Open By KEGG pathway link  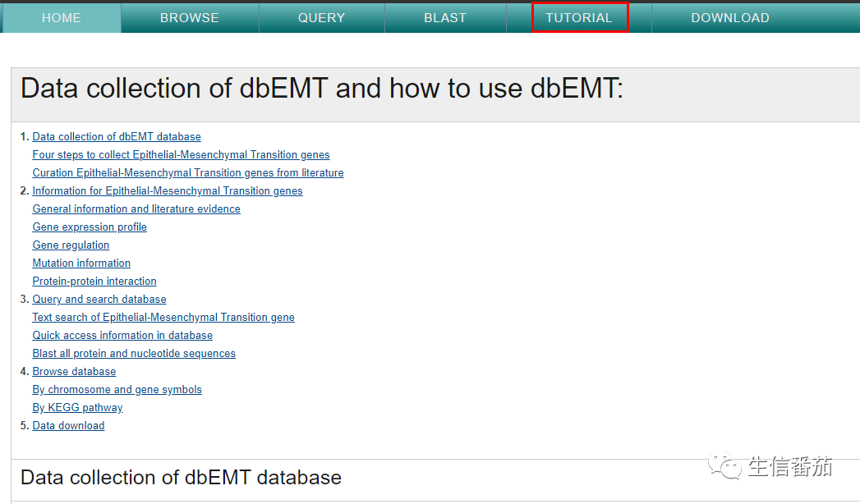[77, 408]
